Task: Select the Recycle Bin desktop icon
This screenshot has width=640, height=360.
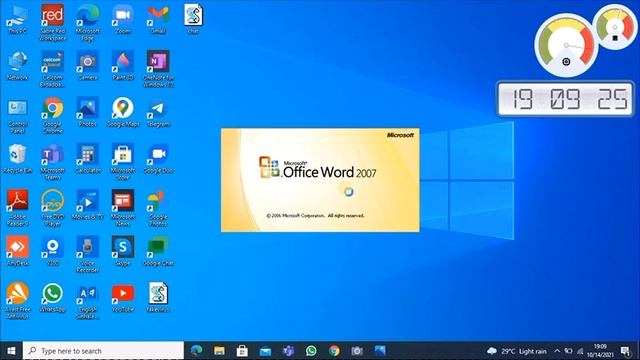Action: (18, 159)
